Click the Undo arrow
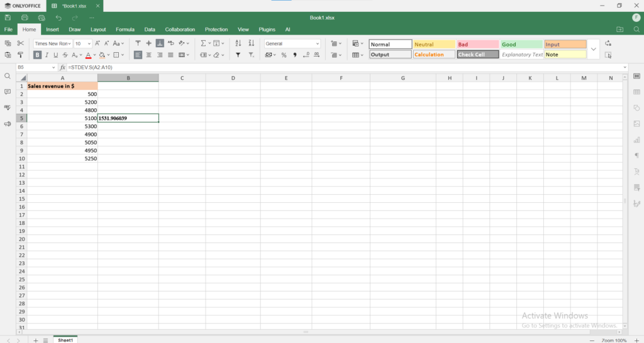 [x=58, y=18]
